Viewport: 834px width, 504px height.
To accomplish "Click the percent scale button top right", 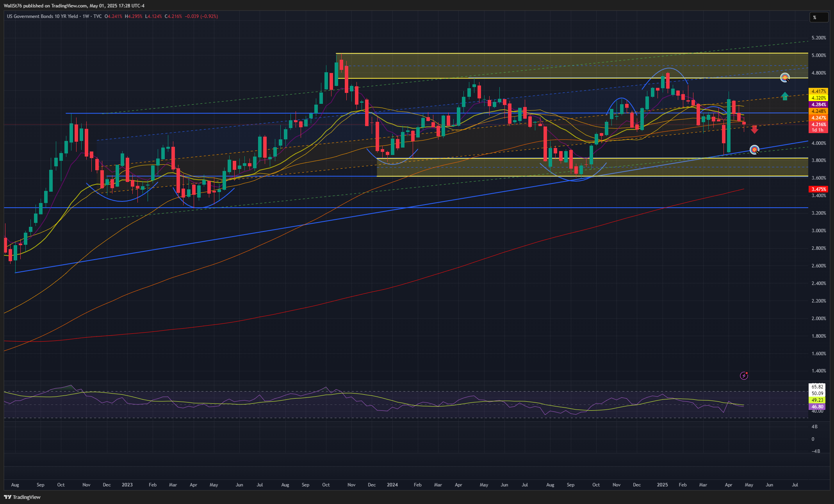I will pyautogui.click(x=818, y=17).
